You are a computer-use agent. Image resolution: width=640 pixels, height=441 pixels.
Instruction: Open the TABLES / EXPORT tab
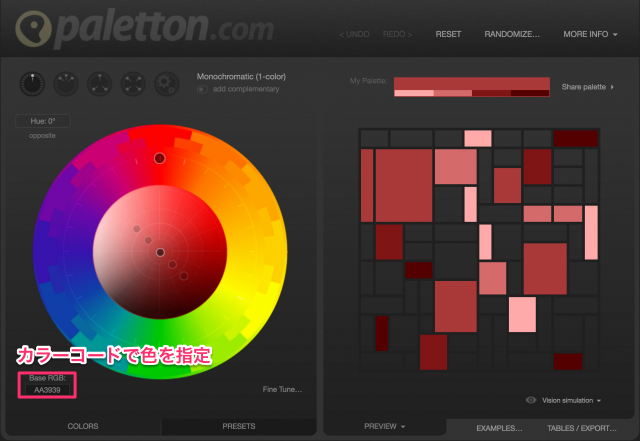(582, 428)
